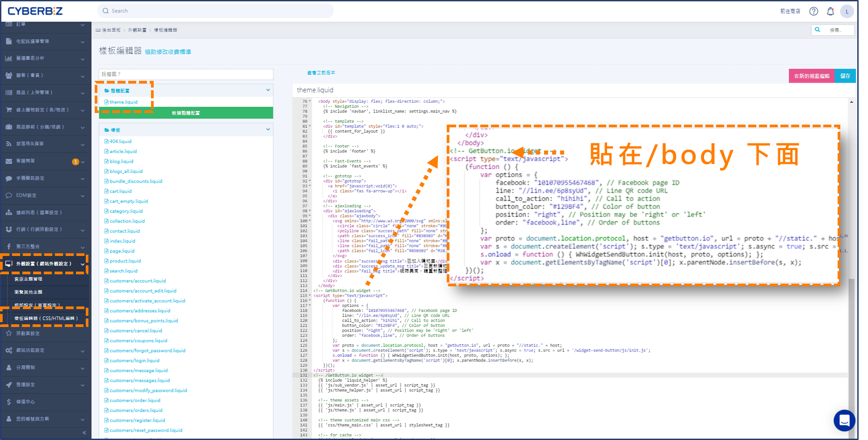Open the notifications bell icon
The image size is (868, 440).
click(x=830, y=11)
